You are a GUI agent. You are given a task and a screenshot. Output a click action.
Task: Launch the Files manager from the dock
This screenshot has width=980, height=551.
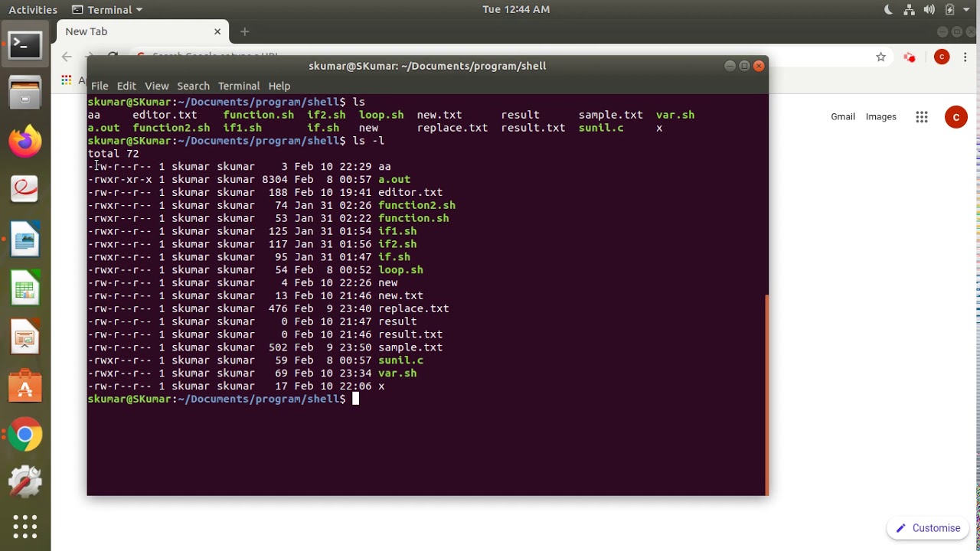(x=24, y=93)
